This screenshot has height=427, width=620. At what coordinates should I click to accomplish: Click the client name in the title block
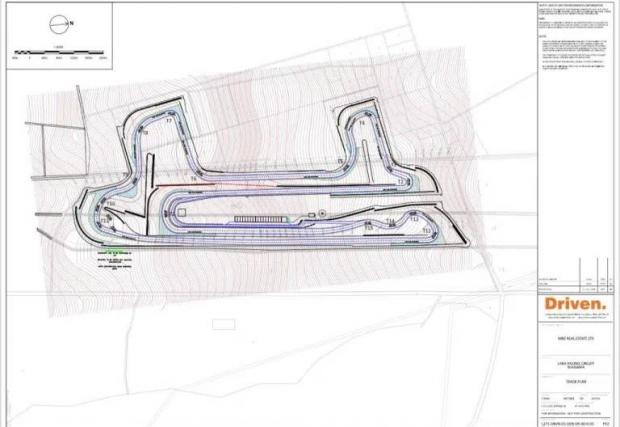[x=575, y=341]
